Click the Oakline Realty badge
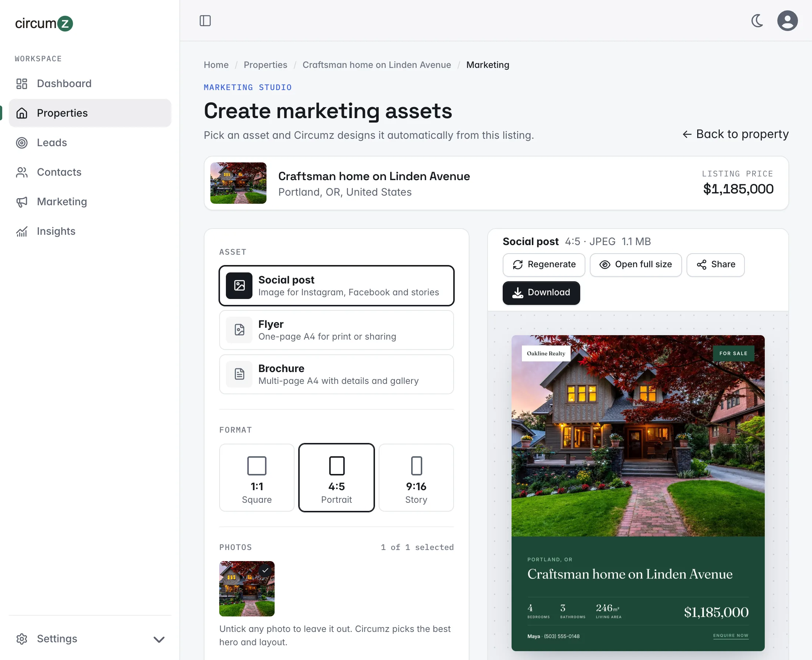 [x=546, y=354]
